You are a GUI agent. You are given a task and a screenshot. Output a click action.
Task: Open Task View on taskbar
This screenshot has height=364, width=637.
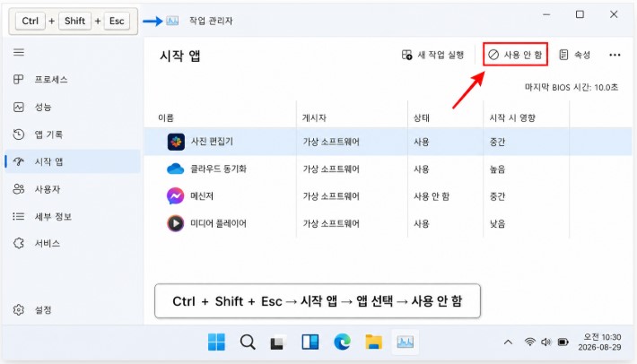278,342
